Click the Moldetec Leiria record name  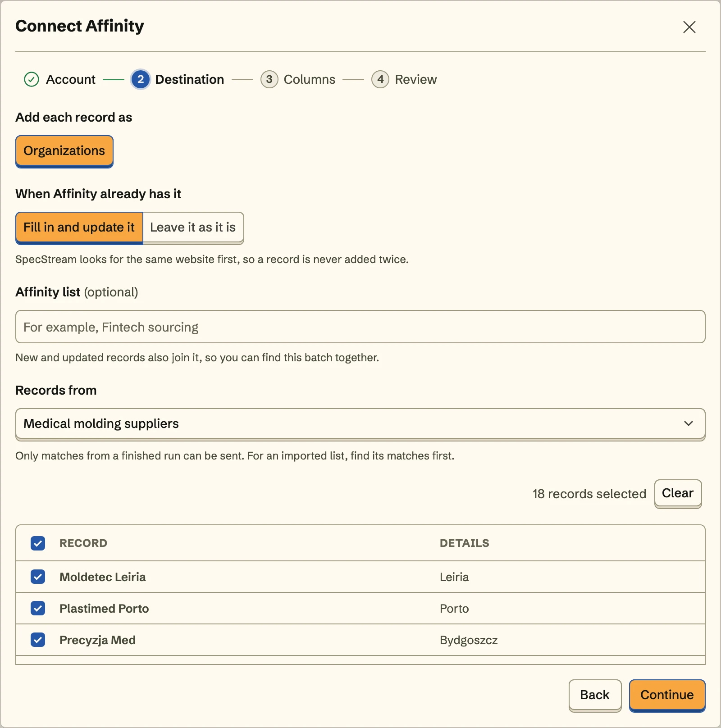(x=103, y=577)
